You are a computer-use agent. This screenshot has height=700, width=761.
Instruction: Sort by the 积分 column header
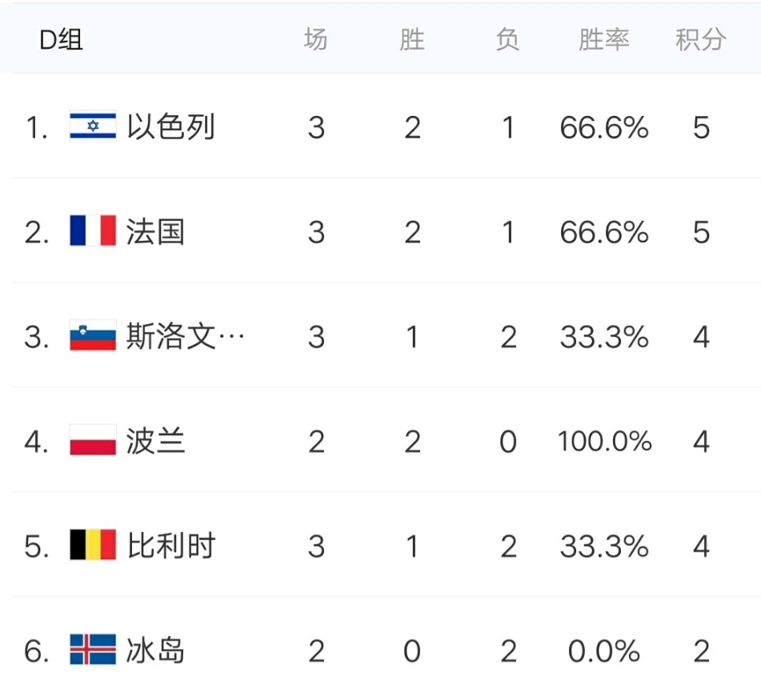click(x=701, y=39)
